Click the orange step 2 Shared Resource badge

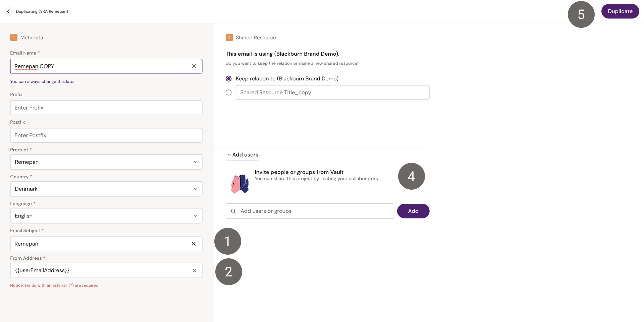click(229, 38)
